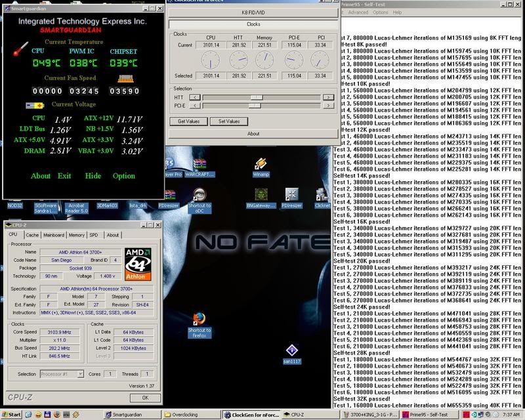
Task: Open the Help menu in Prime95
Action: [397, 12]
